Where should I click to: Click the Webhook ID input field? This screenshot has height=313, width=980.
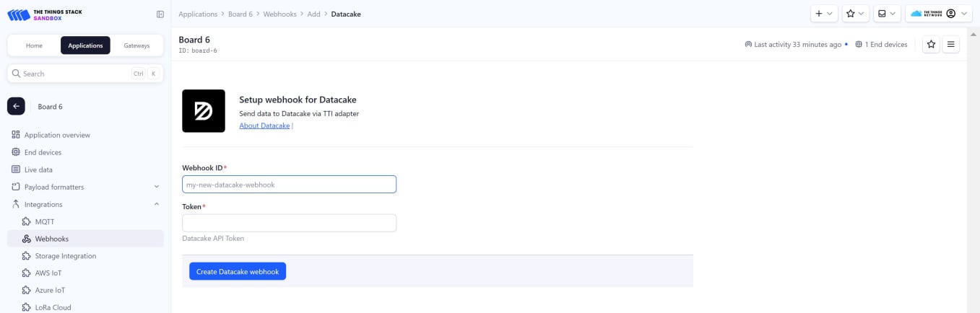[289, 185]
